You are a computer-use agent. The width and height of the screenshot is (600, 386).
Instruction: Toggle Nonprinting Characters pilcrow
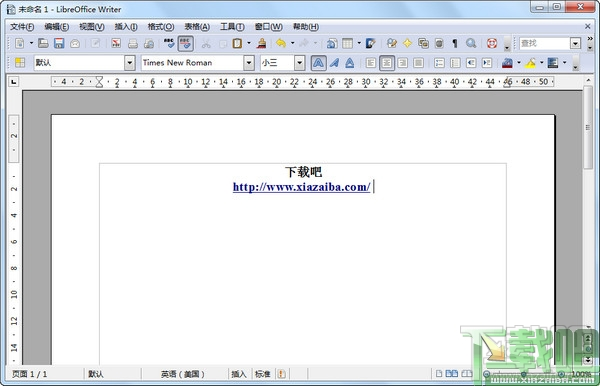tap(455, 43)
